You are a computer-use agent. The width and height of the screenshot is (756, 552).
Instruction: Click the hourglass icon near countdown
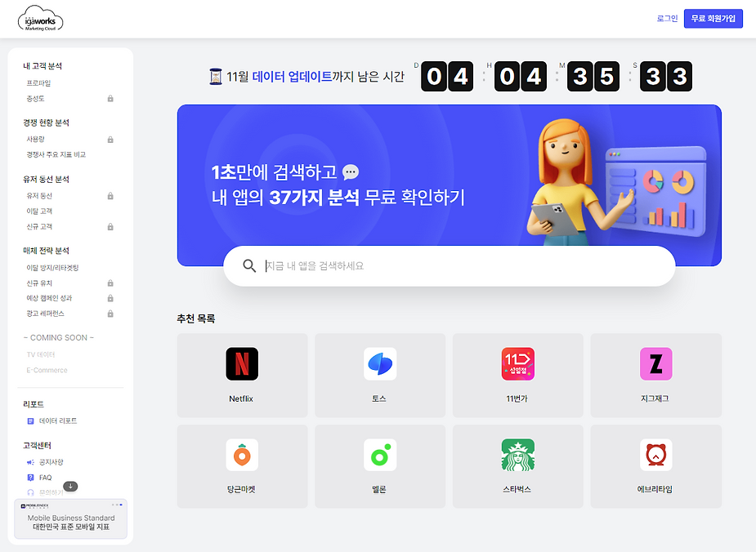pyautogui.click(x=216, y=76)
